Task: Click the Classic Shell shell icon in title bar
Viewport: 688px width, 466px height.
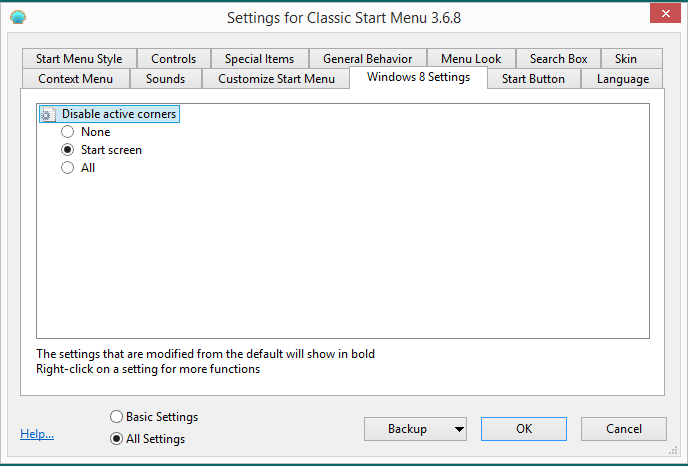Action: pos(18,17)
